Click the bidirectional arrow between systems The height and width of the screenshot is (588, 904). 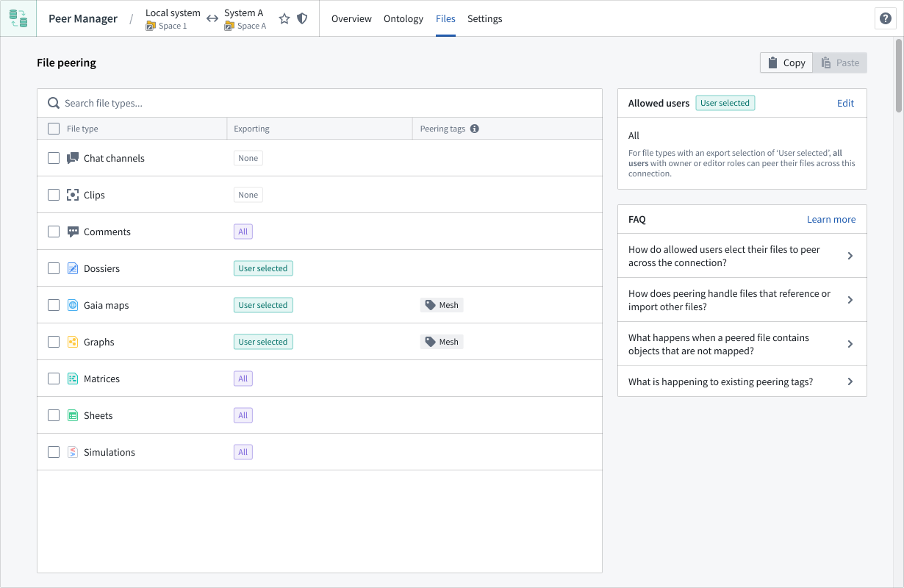click(x=212, y=18)
